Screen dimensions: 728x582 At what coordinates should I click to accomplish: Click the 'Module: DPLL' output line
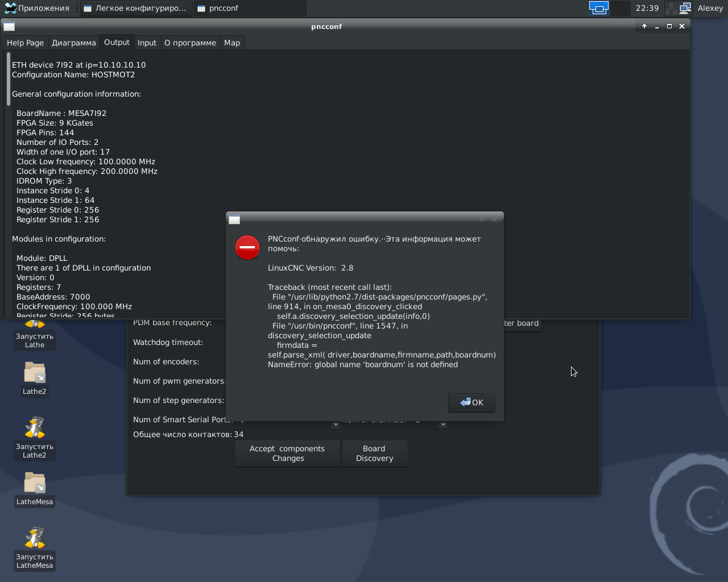click(x=42, y=258)
